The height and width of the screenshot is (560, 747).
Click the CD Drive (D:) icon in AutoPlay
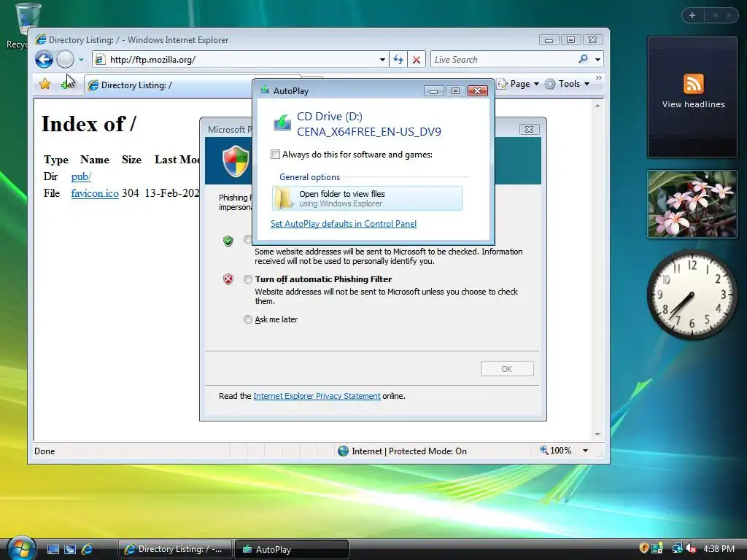click(282, 123)
